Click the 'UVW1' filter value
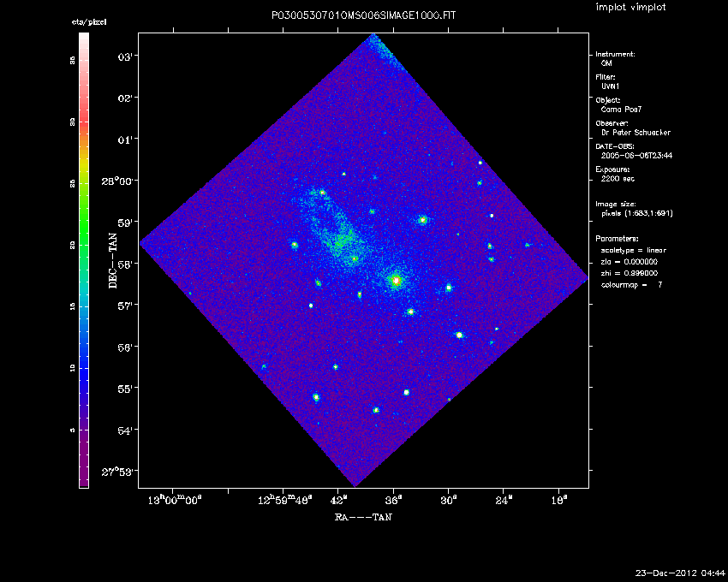Viewport: 728px width, 582px height. tap(610, 86)
